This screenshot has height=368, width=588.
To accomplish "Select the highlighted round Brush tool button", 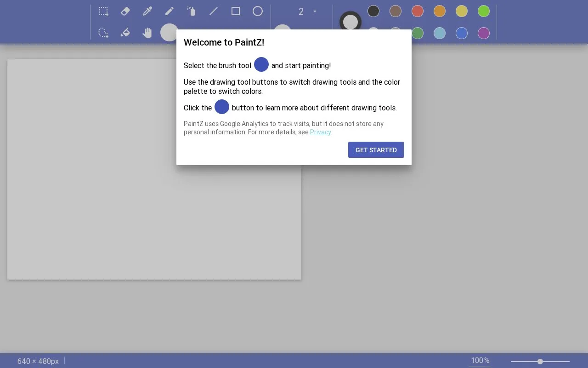I will coord(169,33).
